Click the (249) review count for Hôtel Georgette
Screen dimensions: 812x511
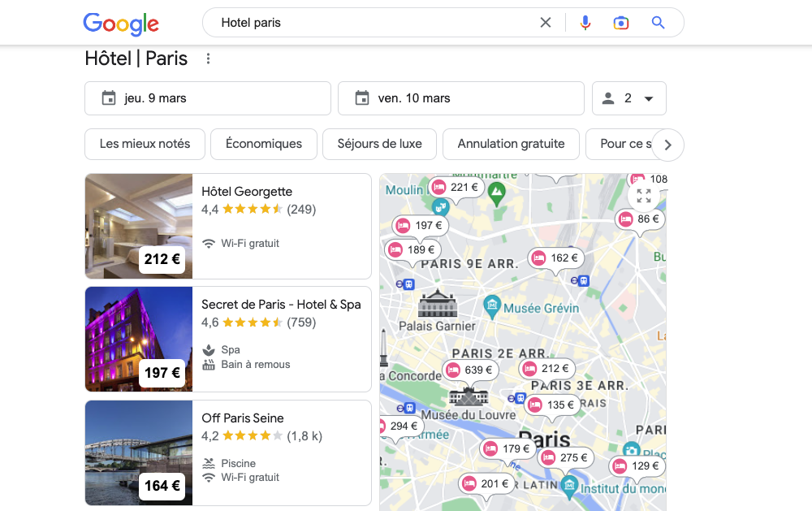[301, 210]
